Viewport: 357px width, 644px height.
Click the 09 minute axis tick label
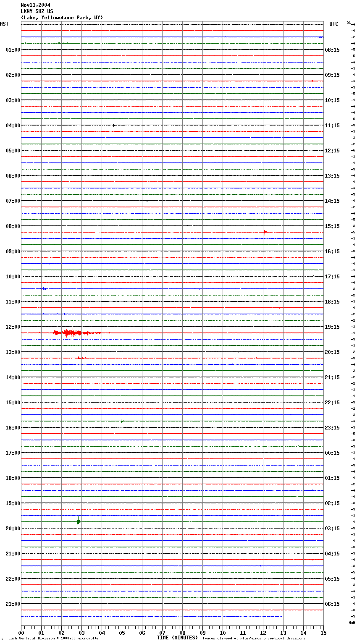pyautogui.click(x=202, y=633)
